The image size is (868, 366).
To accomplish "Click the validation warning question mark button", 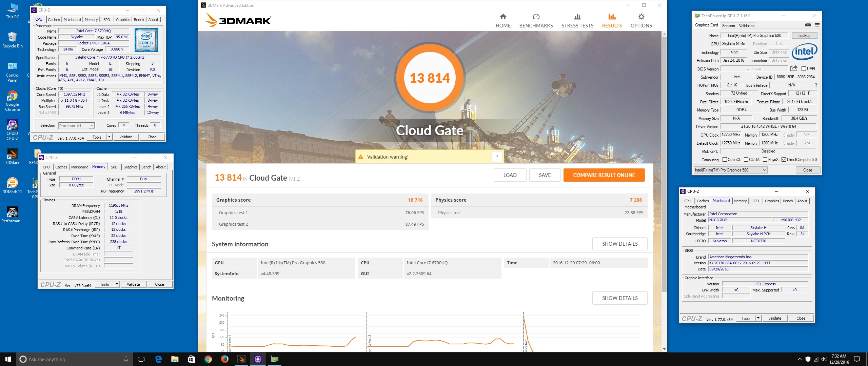I will click(x=497, y=157).
